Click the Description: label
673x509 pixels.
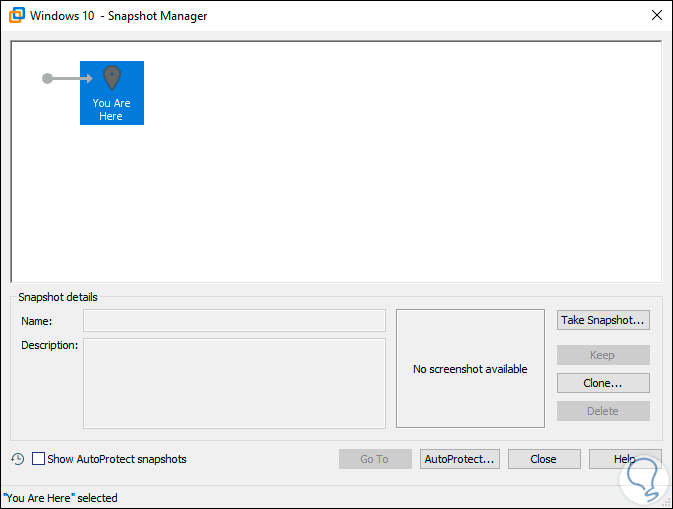tap(49, 345)
